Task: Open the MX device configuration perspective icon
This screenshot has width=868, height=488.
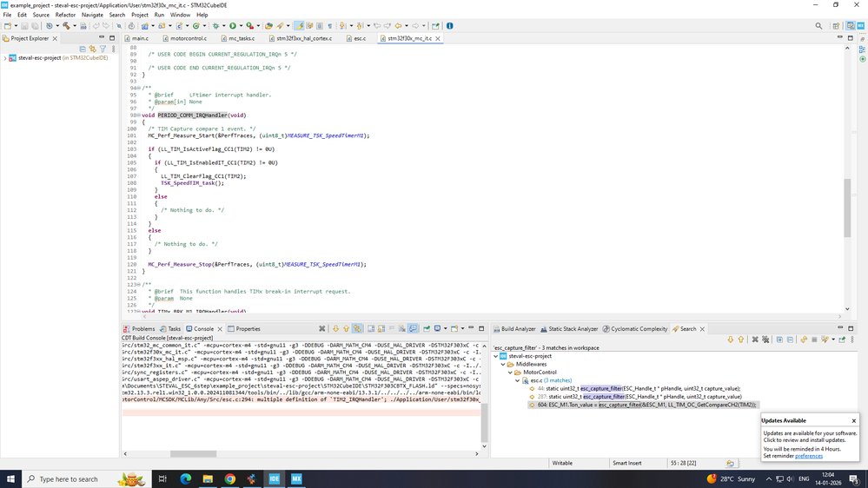Action: point(861,25)
